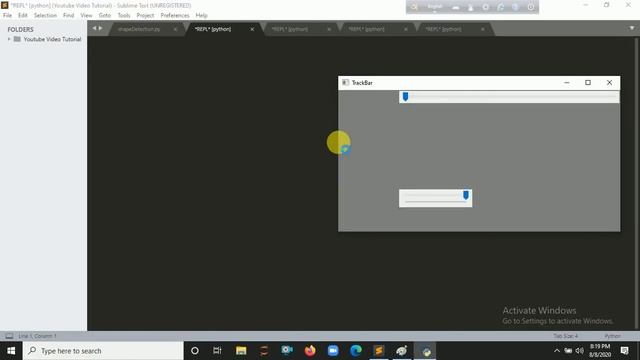Image resolution: width=640 pixels, height=360 pixels.
Task: Open the tab list dropdown arrow
Action: [632, 28]
